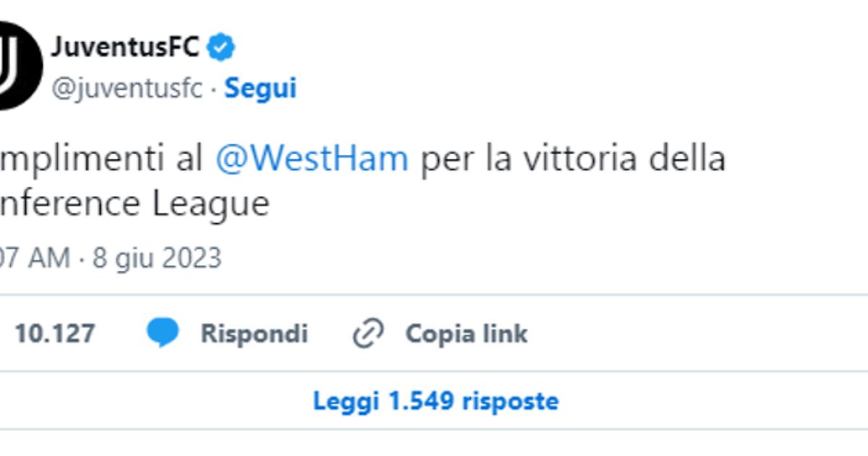The image size is (868, 456).
Task: Click the word 'risposte' in the bottom button
Action: (x=511, y=401)
